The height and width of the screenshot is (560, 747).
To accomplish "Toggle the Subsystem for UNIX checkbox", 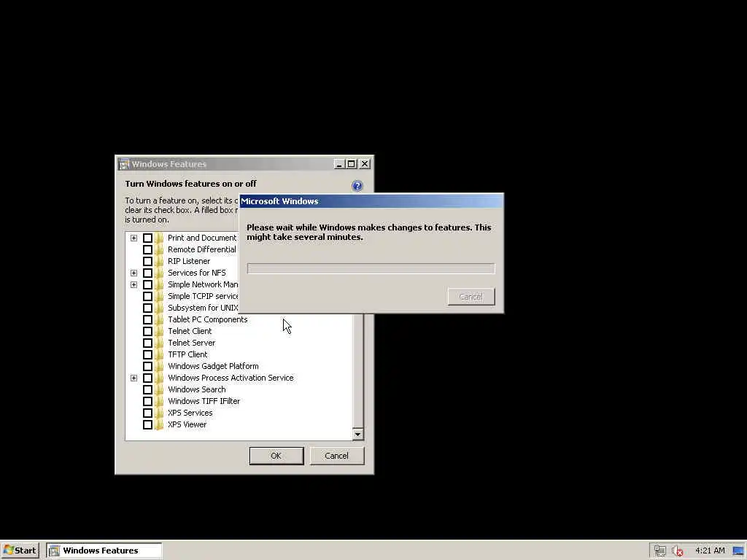I will click(x=147, y=308).
